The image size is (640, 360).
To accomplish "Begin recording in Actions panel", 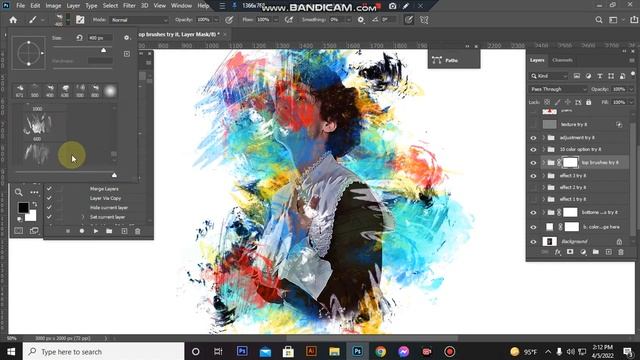I will (x=82, y=231).
